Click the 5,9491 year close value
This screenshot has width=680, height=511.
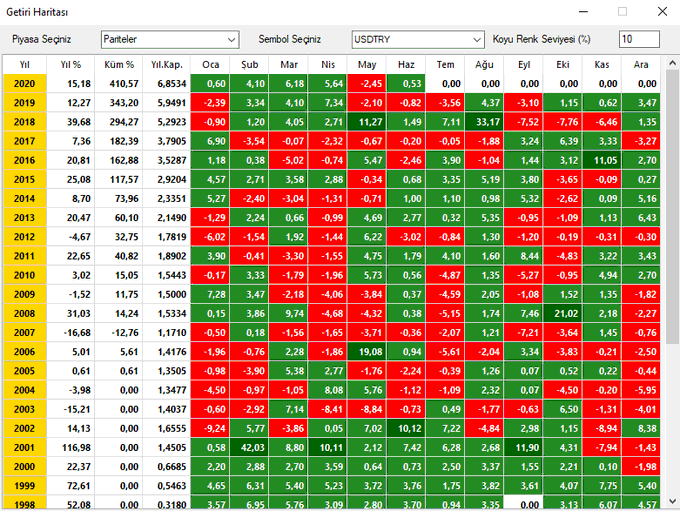167,103
